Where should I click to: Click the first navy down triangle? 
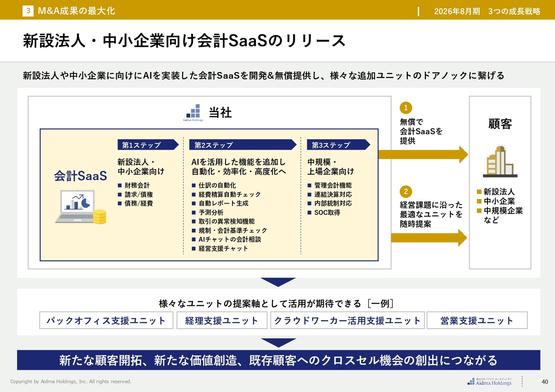[278, 282]
